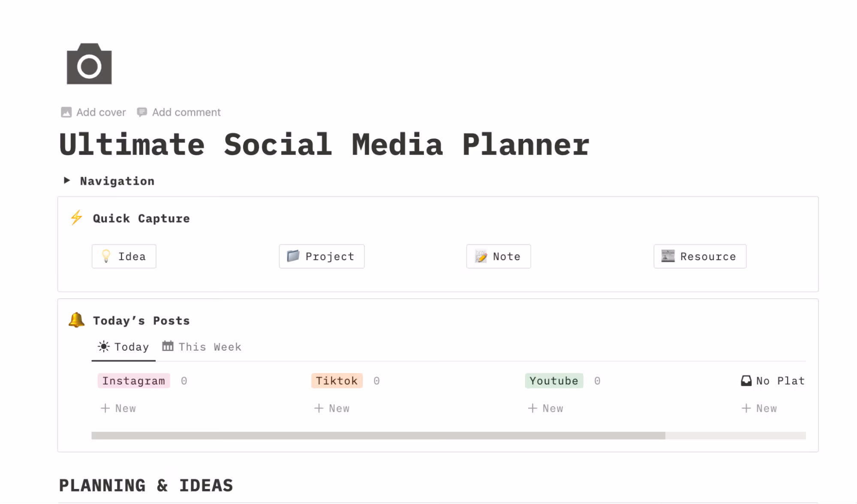Click the light bulb icon on Idea button
This screenshot has height=504, width=857.
[106, 256]
